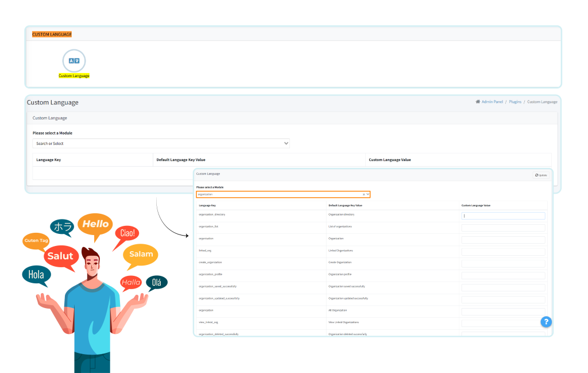
Task: Click the orange CUSTOM LANGUAGE section heading
Action: 52,34
